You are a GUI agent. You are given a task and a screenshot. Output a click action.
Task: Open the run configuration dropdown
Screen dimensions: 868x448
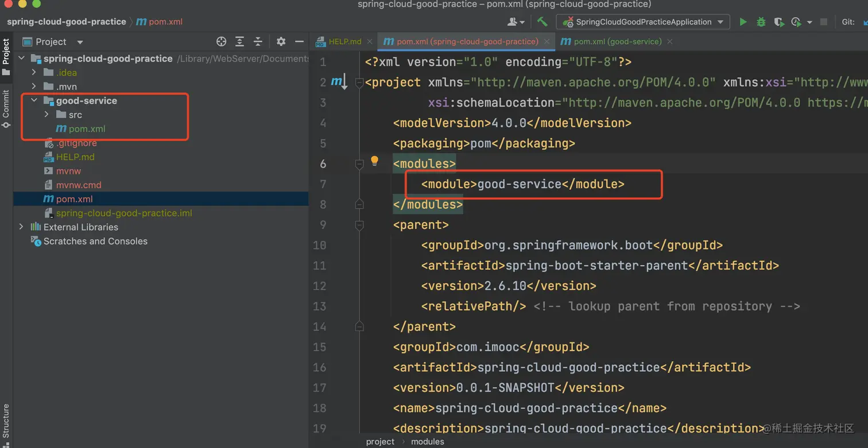(643, 22)
